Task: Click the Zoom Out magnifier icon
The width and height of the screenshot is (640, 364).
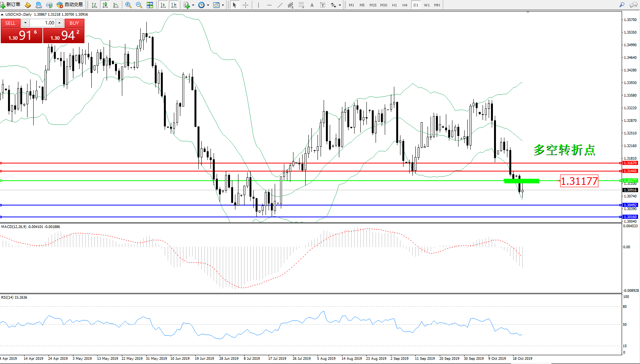Action: (x=139, y=5)
